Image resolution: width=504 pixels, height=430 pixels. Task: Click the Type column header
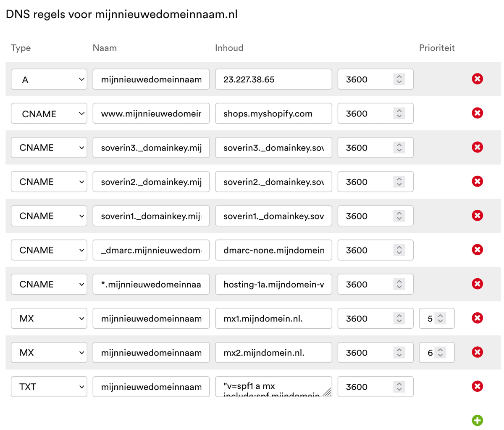[21, 48]
